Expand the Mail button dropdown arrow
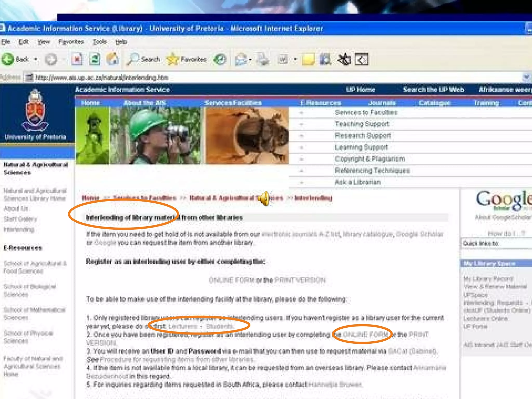 tap(250, 59)
